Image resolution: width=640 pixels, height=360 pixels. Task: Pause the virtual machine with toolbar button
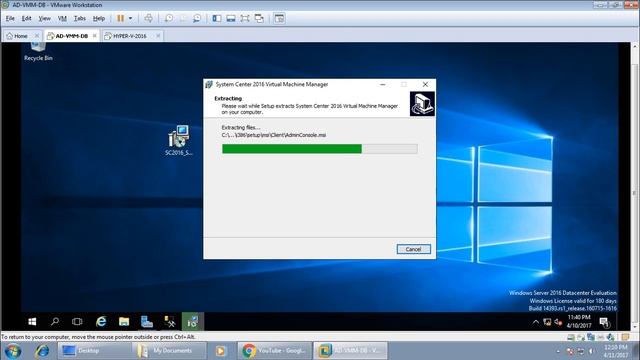[x=120, y=18]
